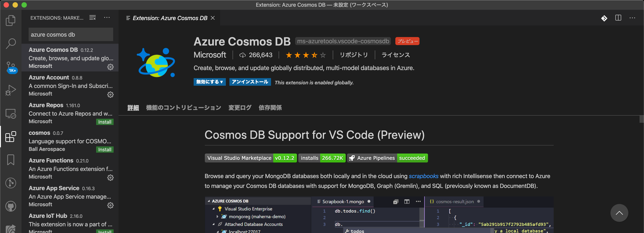
Task: Open the GitHub view in activity bar
Action: click(11, 206)
